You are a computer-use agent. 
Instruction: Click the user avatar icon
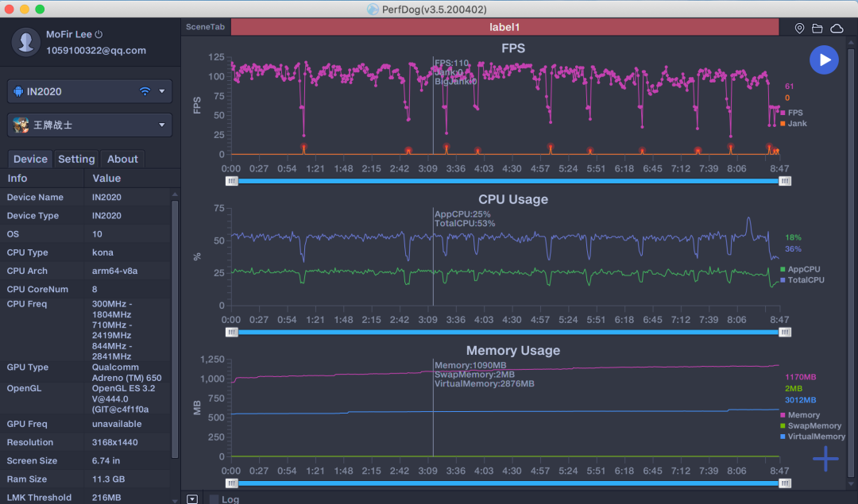tap(26, 42)
